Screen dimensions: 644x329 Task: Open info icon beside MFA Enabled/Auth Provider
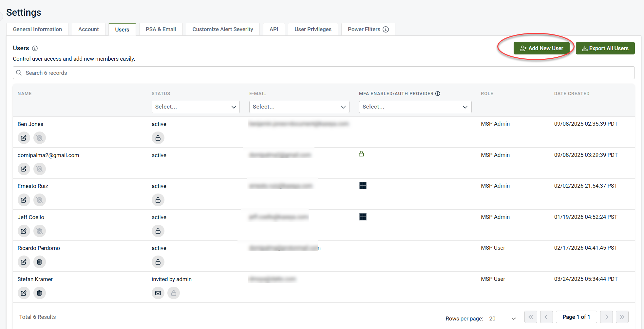(438, 93)
